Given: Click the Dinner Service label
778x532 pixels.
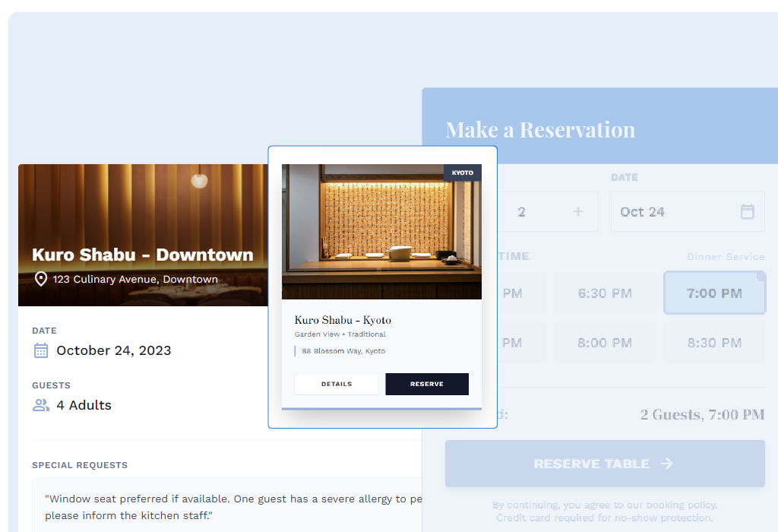Looking at the screenshot, I should [726, 256].
